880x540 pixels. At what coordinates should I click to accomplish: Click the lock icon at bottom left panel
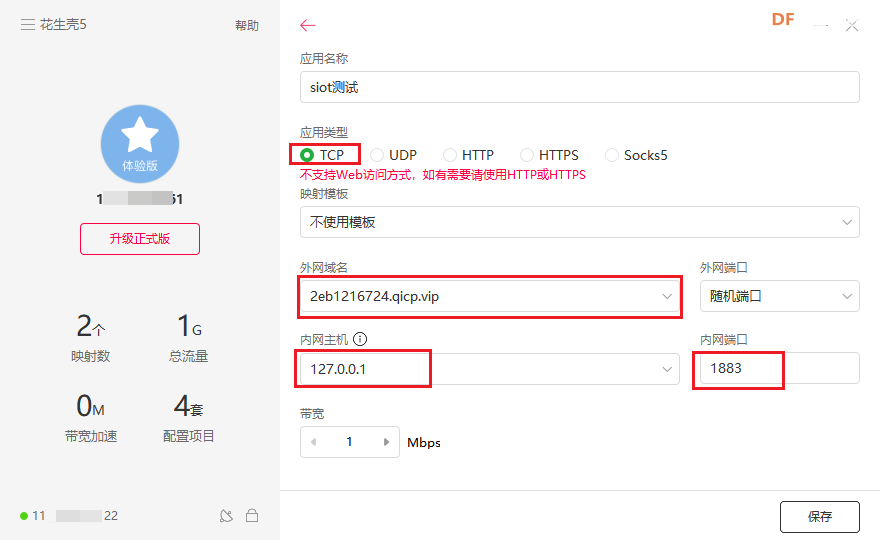(x=252, y=516)
